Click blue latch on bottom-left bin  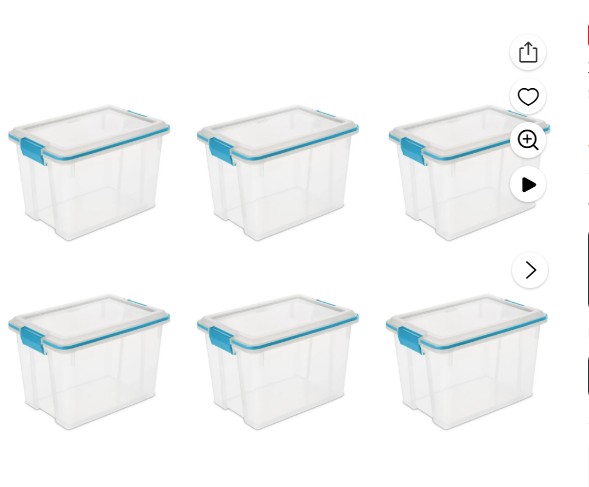(x=33, y=340)
